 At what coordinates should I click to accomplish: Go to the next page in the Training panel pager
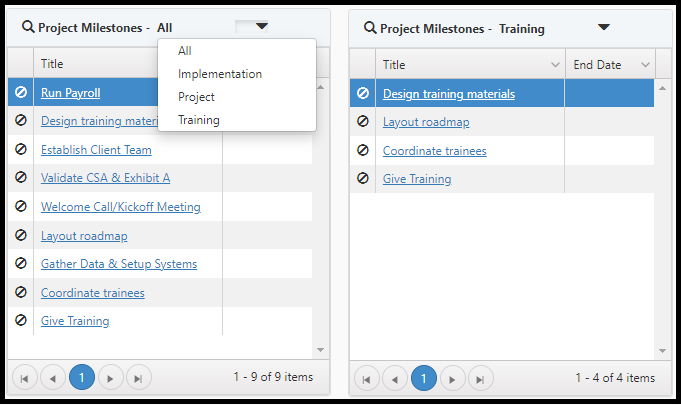(453, 379)
